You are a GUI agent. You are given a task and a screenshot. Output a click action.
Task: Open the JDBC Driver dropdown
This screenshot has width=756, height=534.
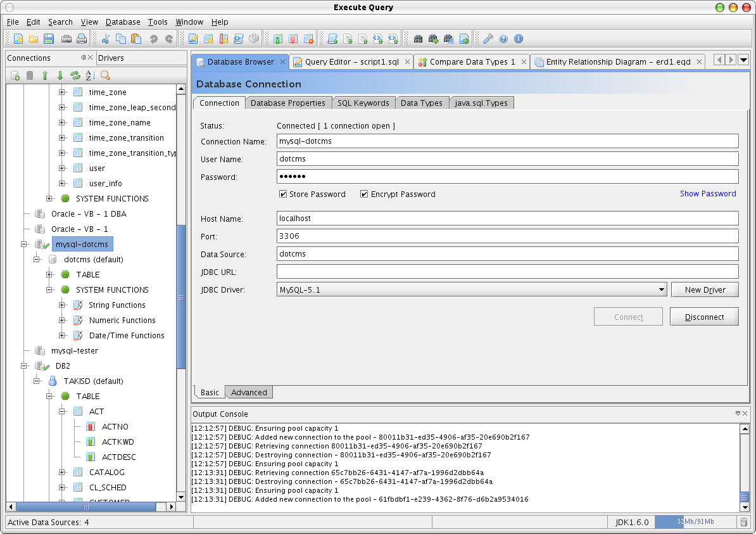click(x=662, y=290)
